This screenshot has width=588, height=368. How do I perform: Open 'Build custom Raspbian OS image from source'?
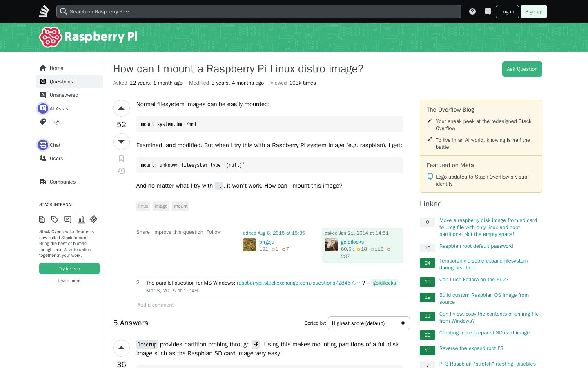coord(484,298)
